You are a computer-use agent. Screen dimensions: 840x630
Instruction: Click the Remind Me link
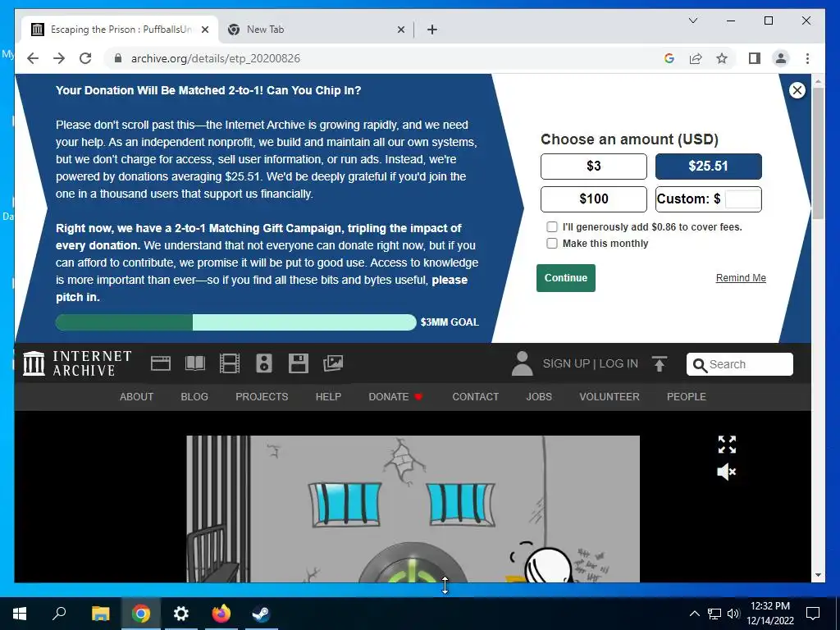[741, 278]
